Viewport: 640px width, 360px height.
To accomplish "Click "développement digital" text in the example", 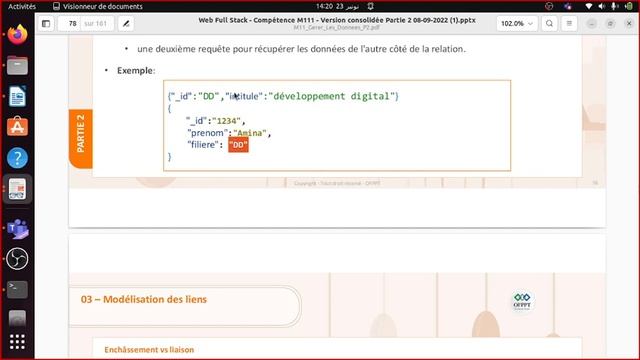I will click(x=331, y=96).
